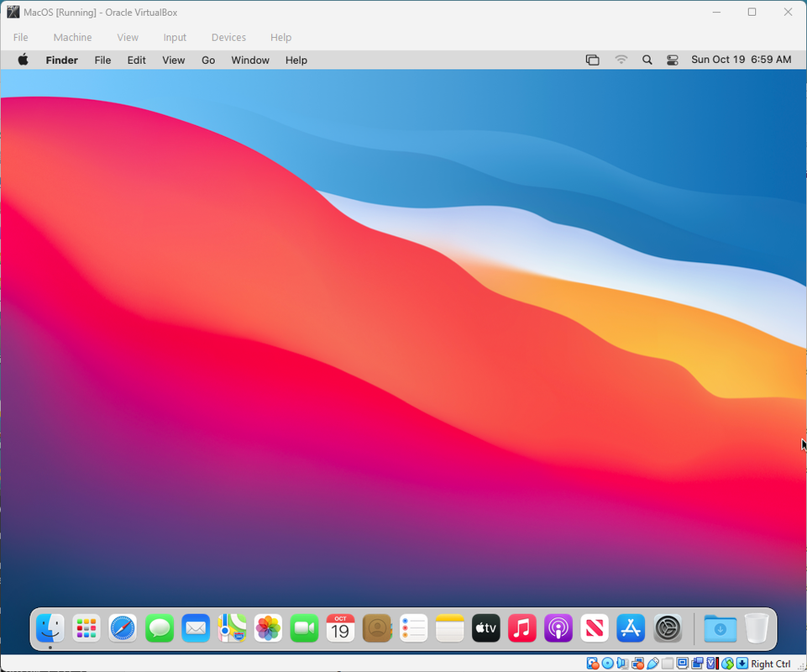Open Calendar showing Oct 19

pos(340,627)
